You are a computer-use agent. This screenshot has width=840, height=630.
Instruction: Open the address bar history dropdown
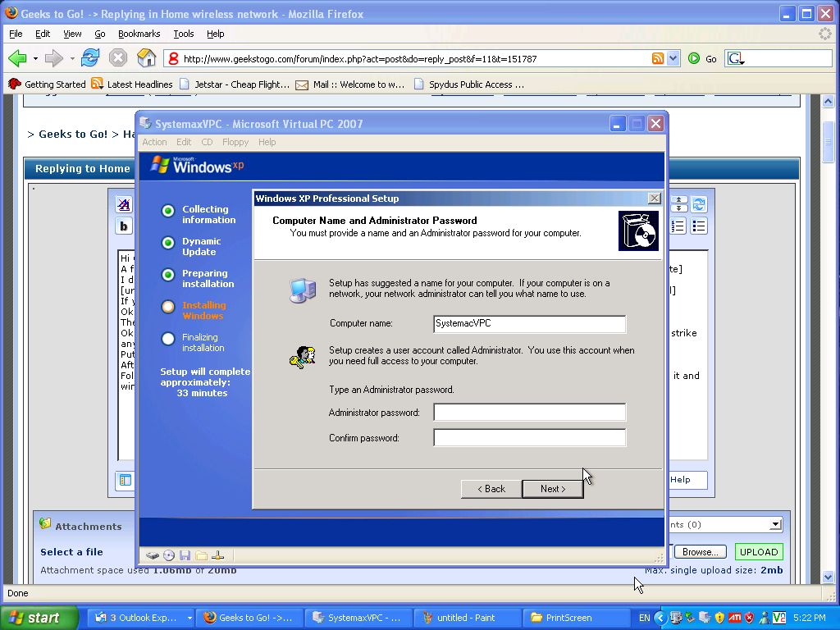pos(673,58)
